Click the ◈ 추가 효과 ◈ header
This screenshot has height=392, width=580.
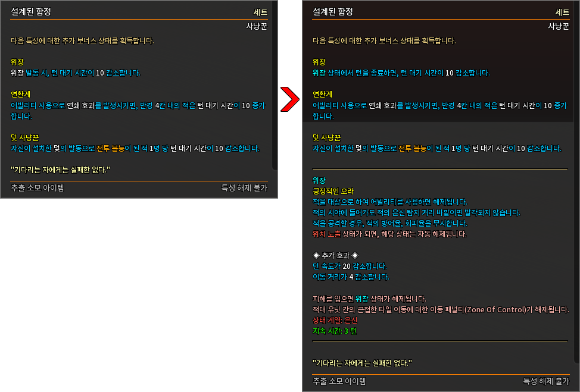click(x=335, y=255)
